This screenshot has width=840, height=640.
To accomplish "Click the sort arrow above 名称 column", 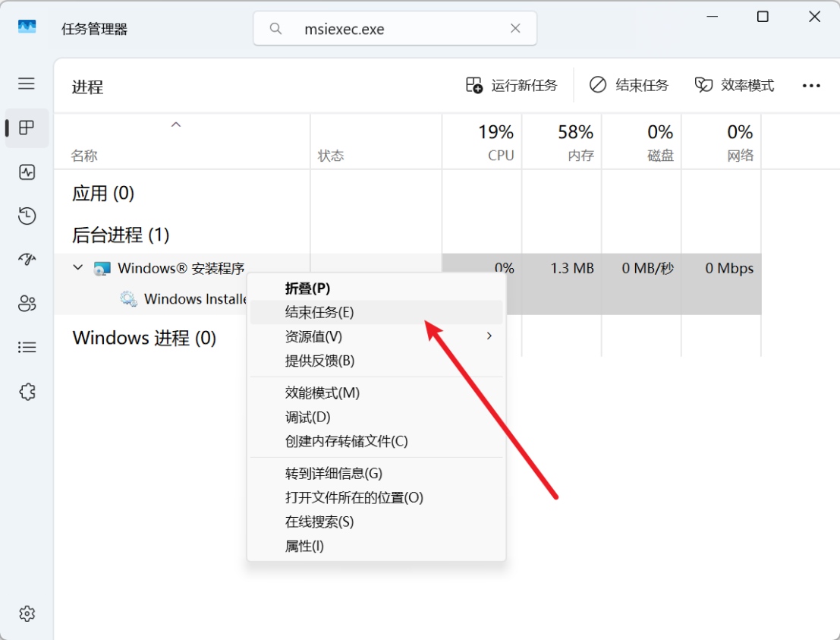I will [176, 125].
